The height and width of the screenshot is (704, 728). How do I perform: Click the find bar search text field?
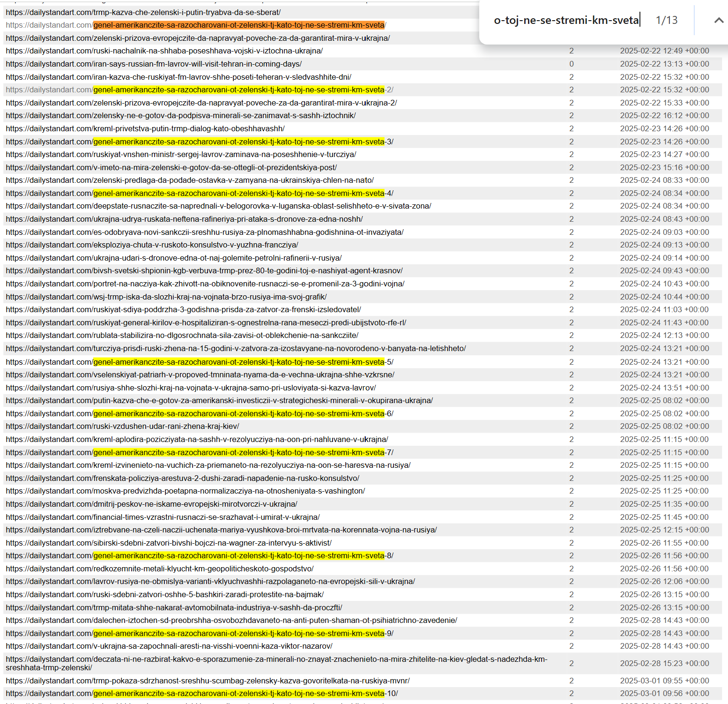566,20
